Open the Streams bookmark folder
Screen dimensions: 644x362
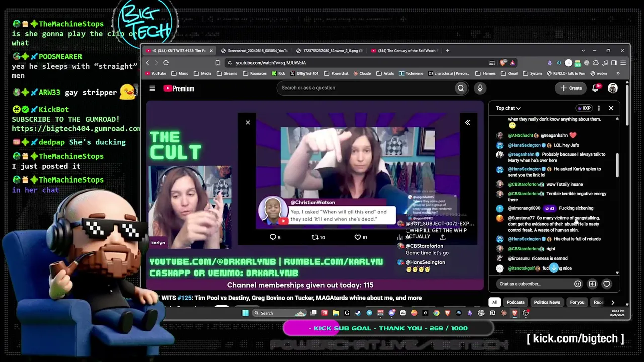227,73
